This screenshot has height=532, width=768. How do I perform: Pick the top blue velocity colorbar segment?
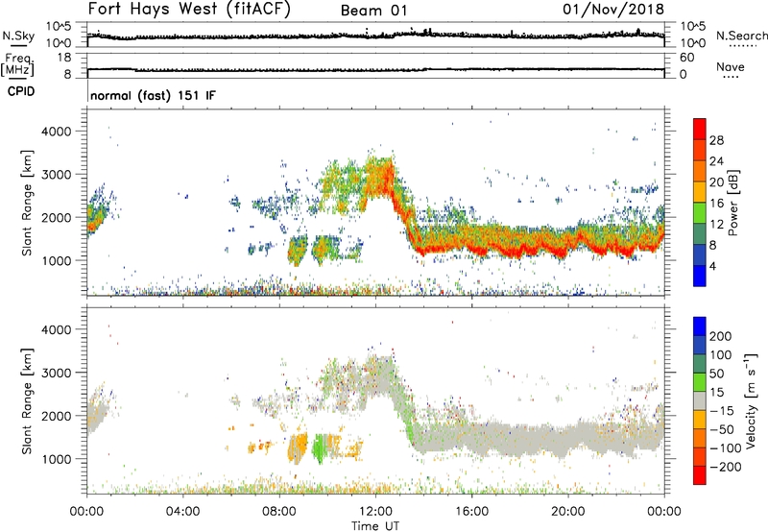pyautogui.click(x=700, y=326)
